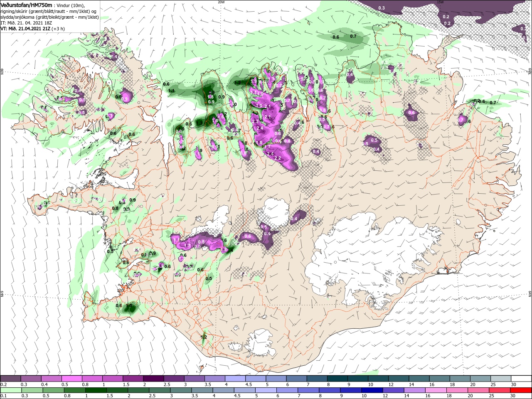Click the orchid 0.4 snow legend swatch
This screenshot has height=399, width=532.
pyautogui.click(x=51, y=379)
